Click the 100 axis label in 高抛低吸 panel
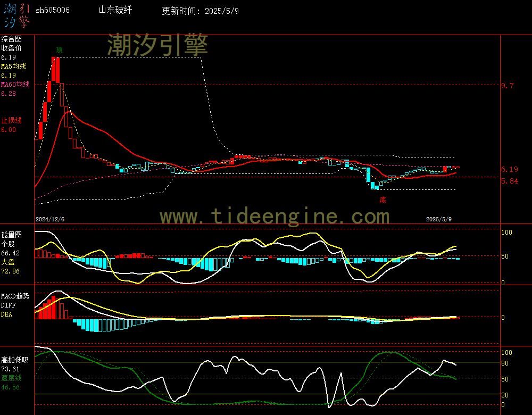The image size is (532, 415). (x=506, y=353)
